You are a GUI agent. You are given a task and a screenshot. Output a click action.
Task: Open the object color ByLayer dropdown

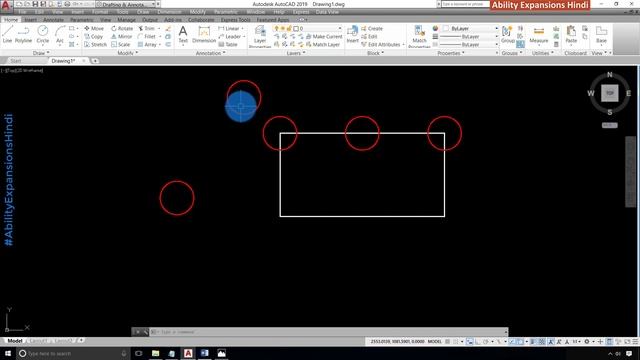click(470, 29)
